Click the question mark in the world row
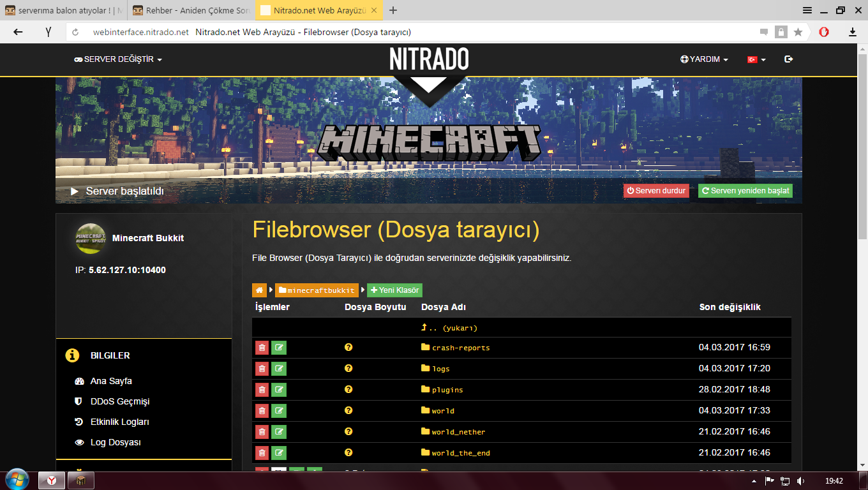Screen dimensions: 868x490 point(348,410)
